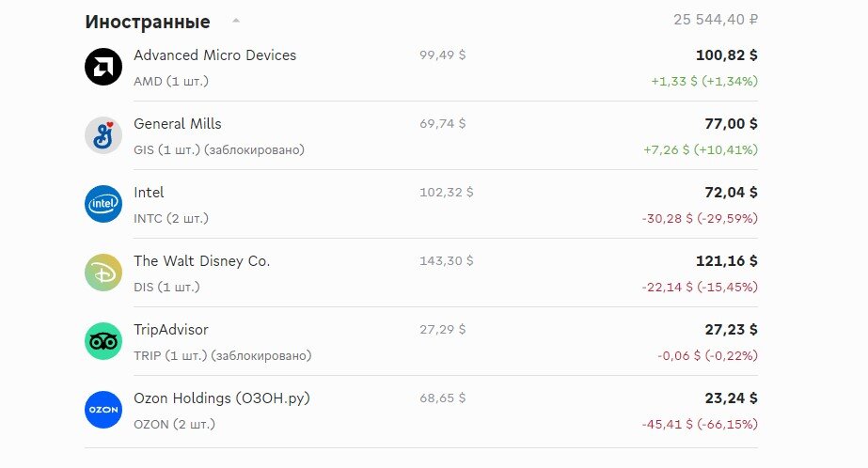
Task: Click Ozon loss -45,41 $ (-66,15%)
Action: click(700, 424)
